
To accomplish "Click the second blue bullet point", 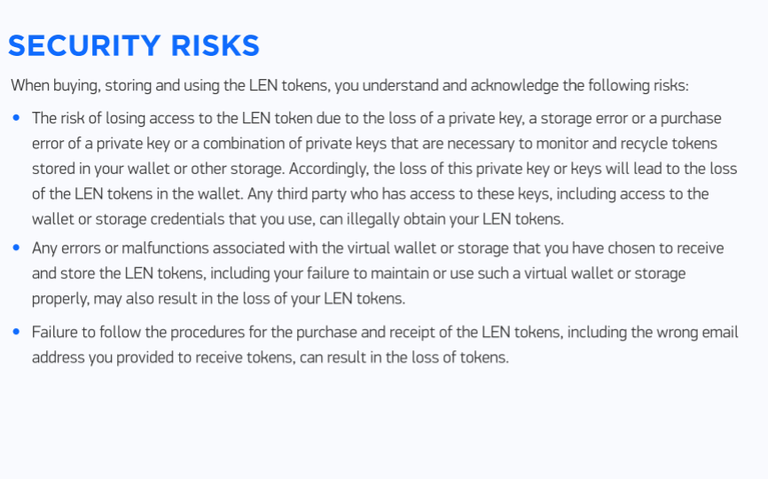I will pyautogui.click(x=16, y=247).
